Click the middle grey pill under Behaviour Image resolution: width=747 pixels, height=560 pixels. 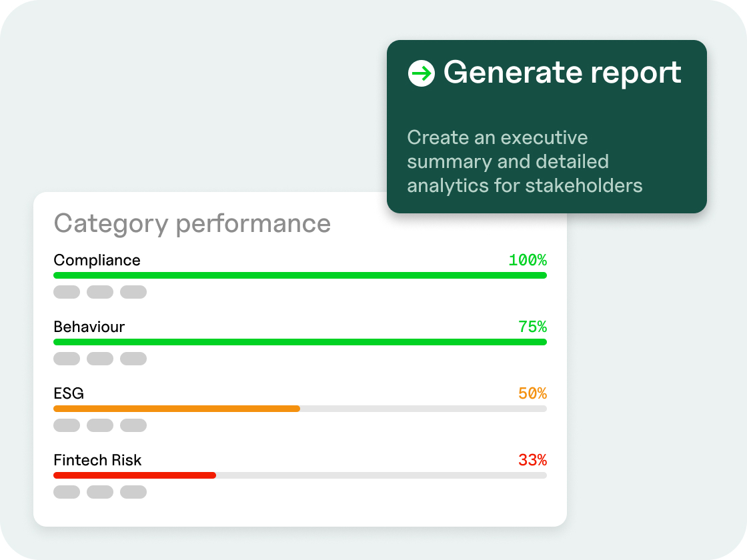pyautogui.click(x=100, y=359)
